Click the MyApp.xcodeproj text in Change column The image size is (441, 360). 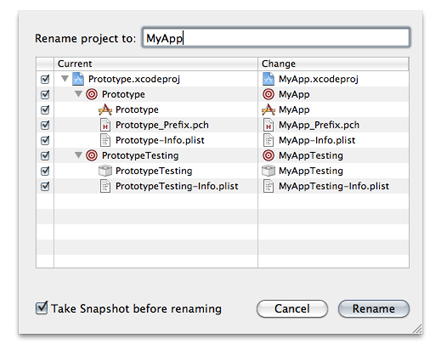pyautogui.click(x=319, y=79)
